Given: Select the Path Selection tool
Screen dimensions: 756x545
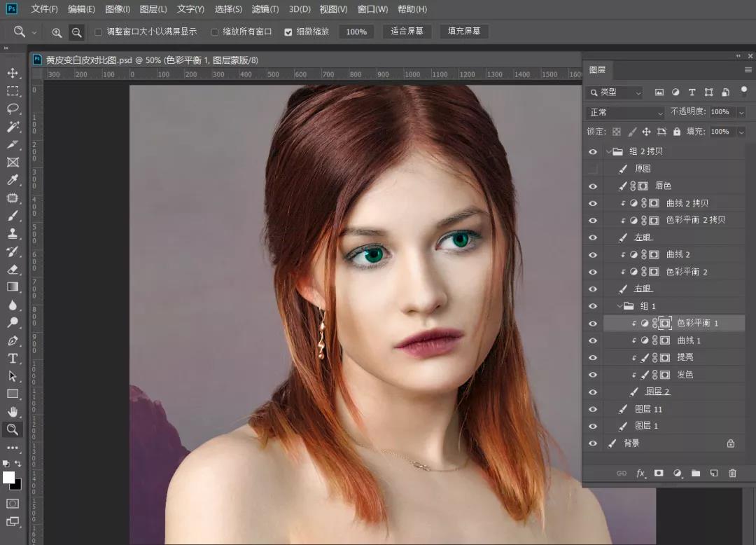Looking at the screenshot, I should [x=13, y=376].
